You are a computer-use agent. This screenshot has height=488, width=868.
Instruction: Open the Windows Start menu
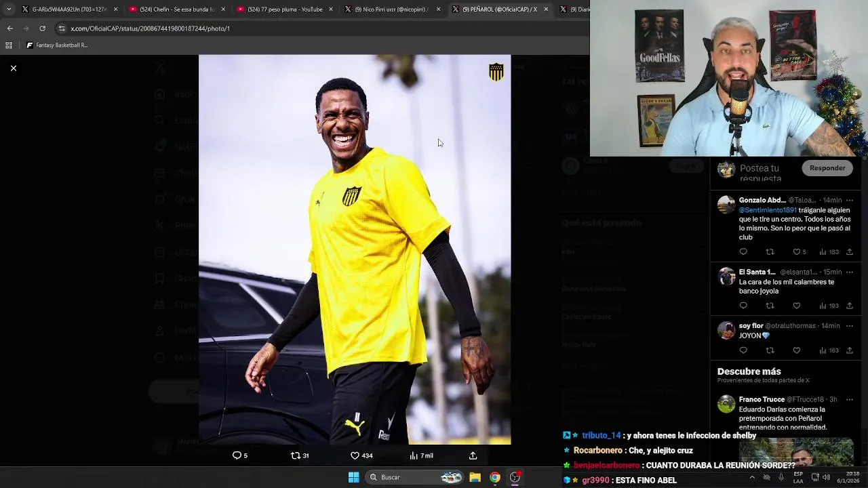click(x=353, y=477)
